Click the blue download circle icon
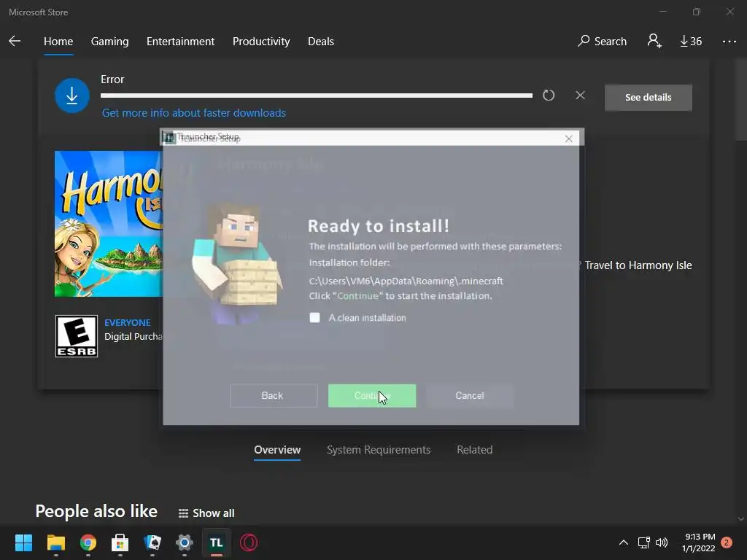 pos(72,96)
